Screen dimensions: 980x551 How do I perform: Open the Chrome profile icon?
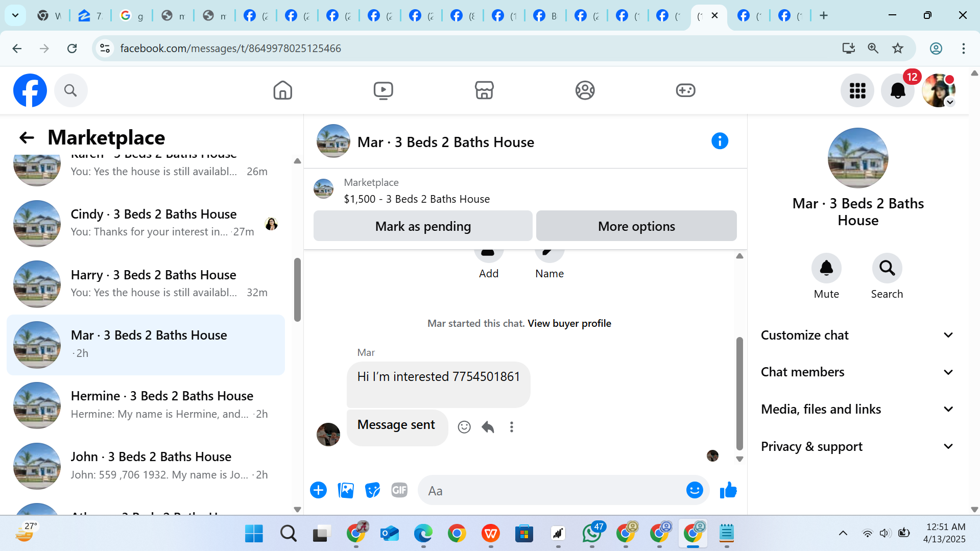point(936,49)
